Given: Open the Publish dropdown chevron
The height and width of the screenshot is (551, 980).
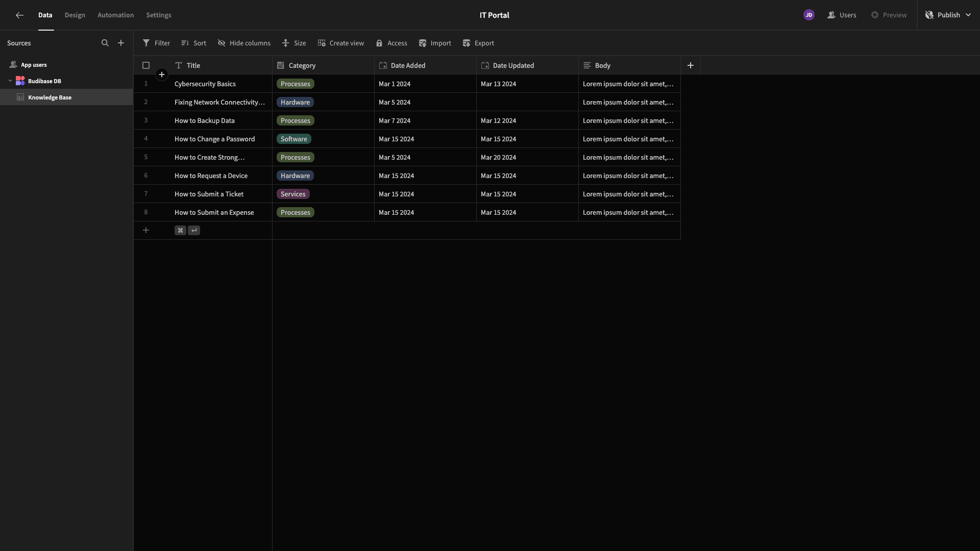Looking at the screenshot, I should 969,15.
